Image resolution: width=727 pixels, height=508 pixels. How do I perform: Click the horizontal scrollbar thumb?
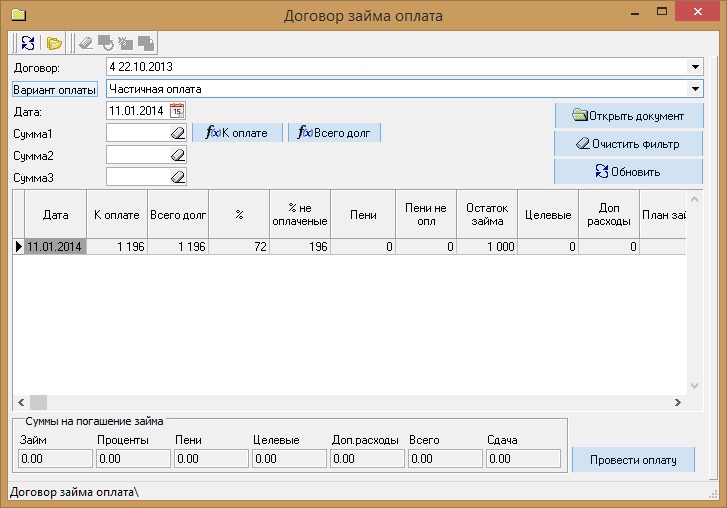point(38,402)
